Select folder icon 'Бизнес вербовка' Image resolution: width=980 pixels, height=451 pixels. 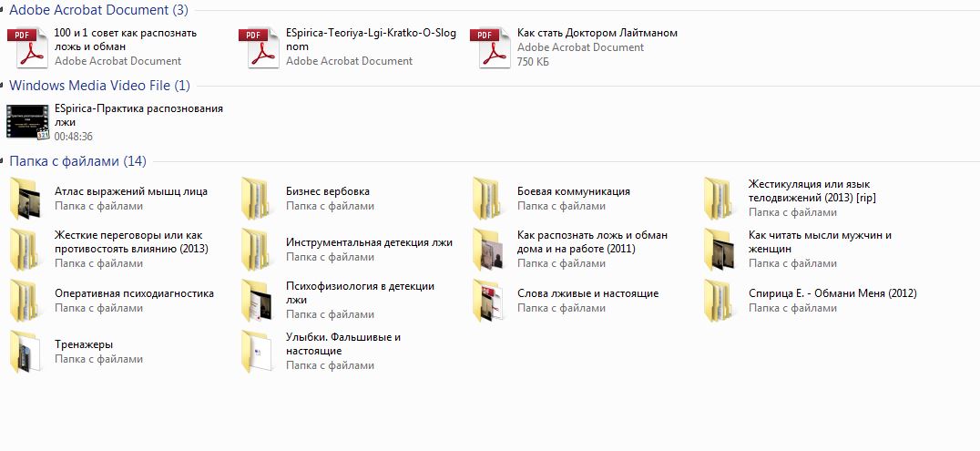pos(256,199)
